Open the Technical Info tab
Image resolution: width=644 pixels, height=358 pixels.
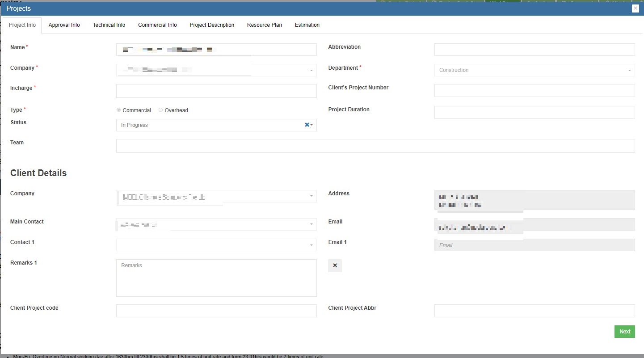[109, 25]
